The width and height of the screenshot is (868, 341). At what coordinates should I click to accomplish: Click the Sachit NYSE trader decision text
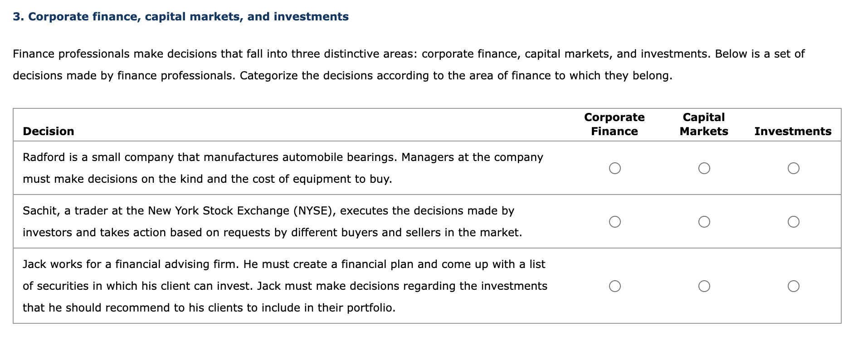point(272,221)
